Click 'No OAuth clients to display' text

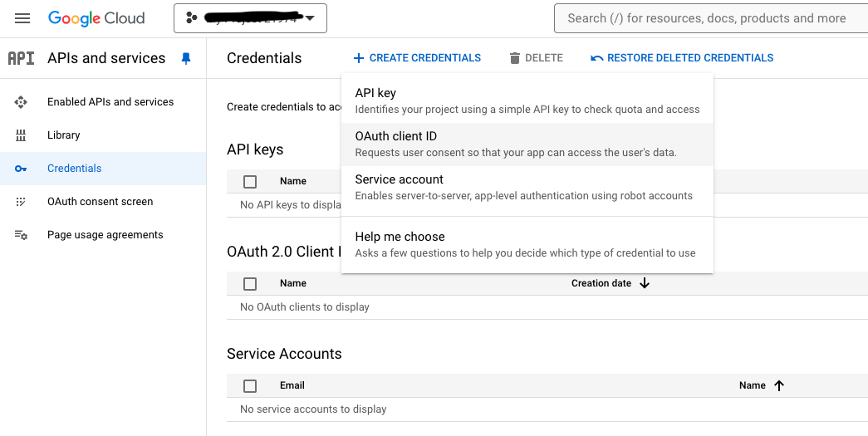[x=305, y=307]
